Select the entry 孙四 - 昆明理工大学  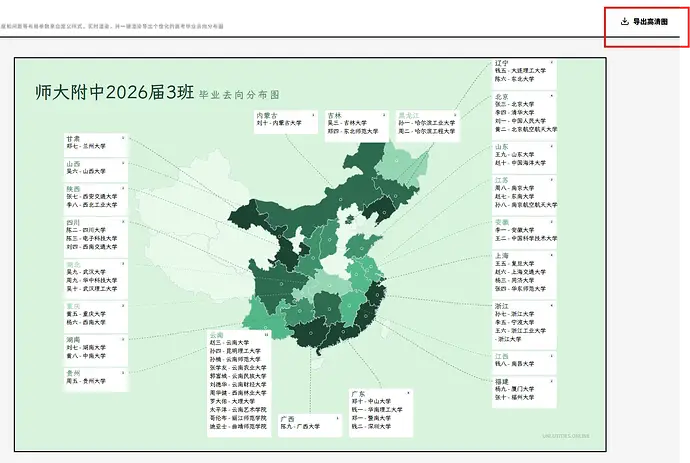point(235,351)
